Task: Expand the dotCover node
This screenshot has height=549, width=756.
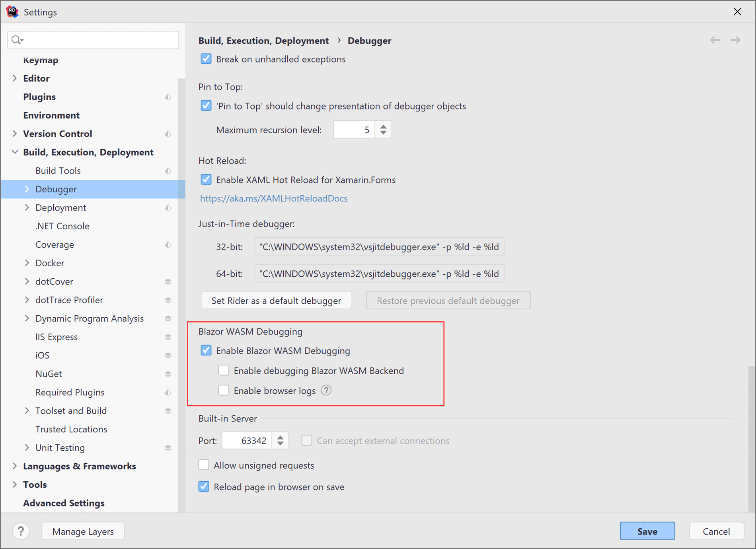Action: 27,281
